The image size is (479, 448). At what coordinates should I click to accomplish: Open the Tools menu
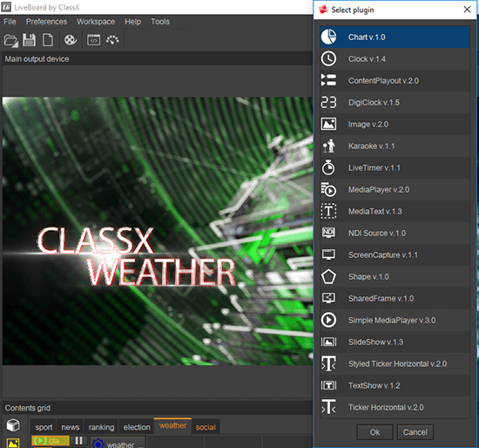[x=160, y=22]
